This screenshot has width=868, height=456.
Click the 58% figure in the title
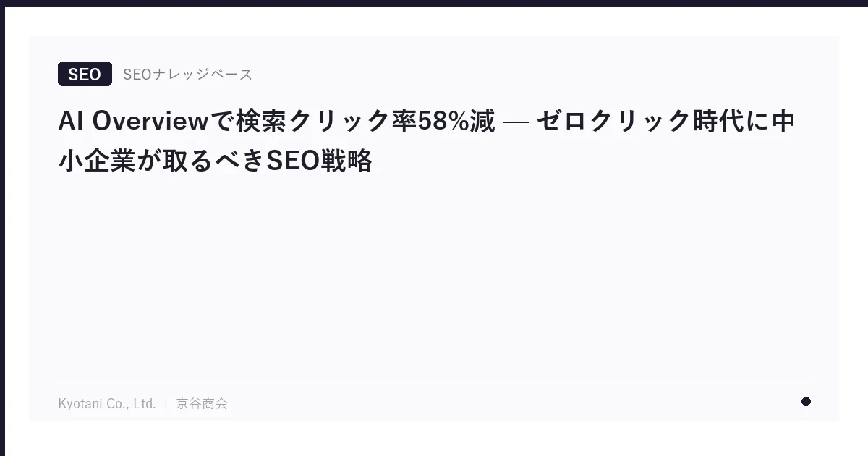443,121
